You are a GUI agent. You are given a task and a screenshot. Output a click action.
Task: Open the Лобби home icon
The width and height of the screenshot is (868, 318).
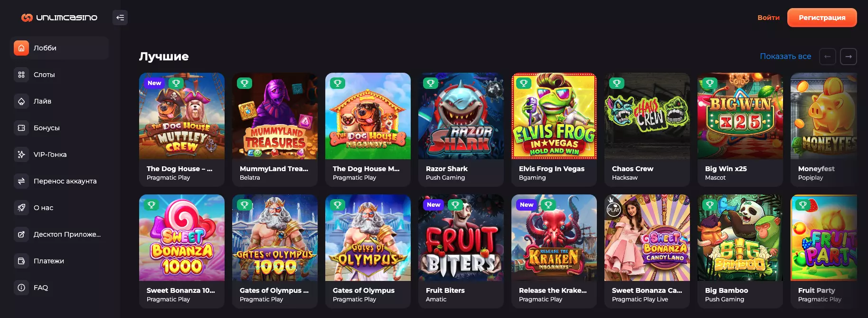pyautogui.click(x=21, y=48)
